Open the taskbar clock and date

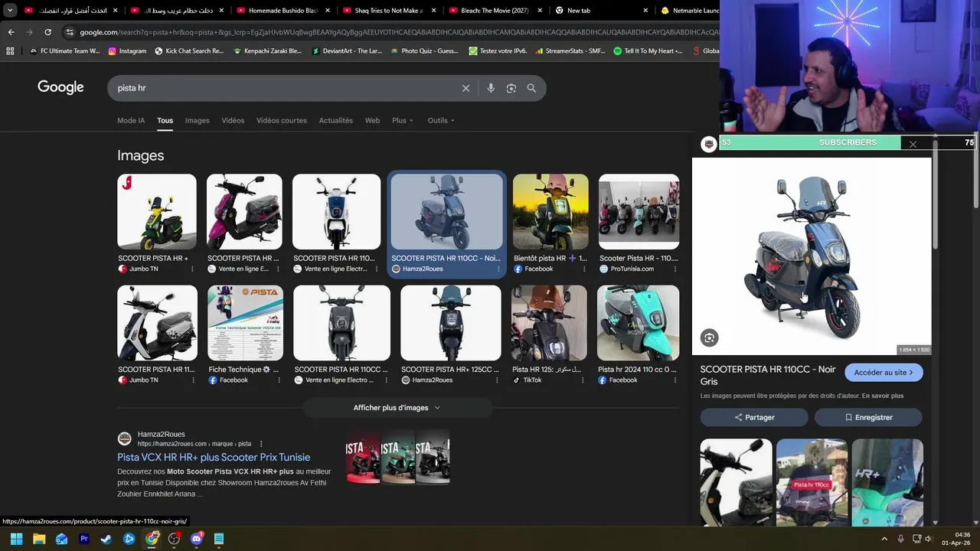pyautogui.click(x=957, y=539)
